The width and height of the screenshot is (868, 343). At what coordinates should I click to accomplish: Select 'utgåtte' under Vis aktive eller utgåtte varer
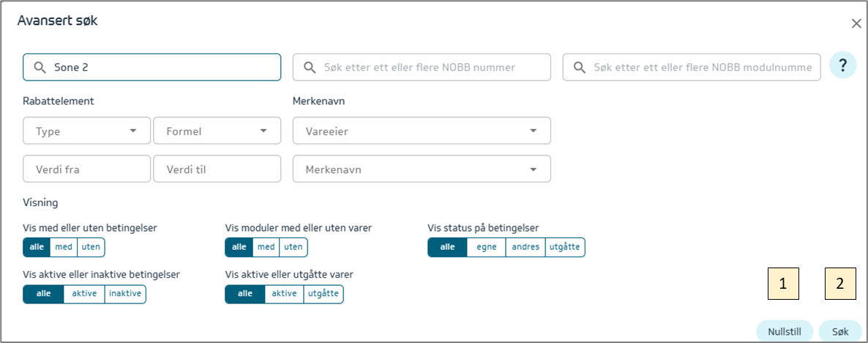[x=323, y=294]
